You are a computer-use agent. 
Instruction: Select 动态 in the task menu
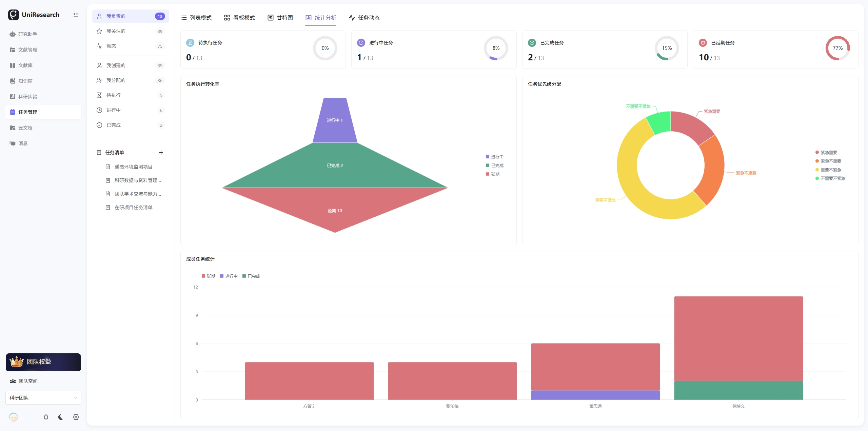(131, 46)
